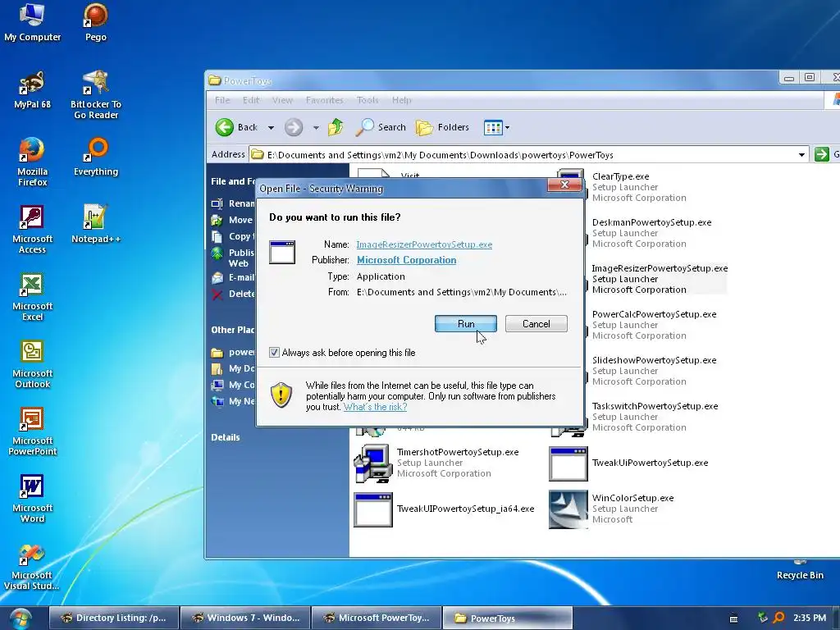Open Notepad++ desktop shortcut
The height and width of the screenshot is (630, 840).
click(96, 224)
